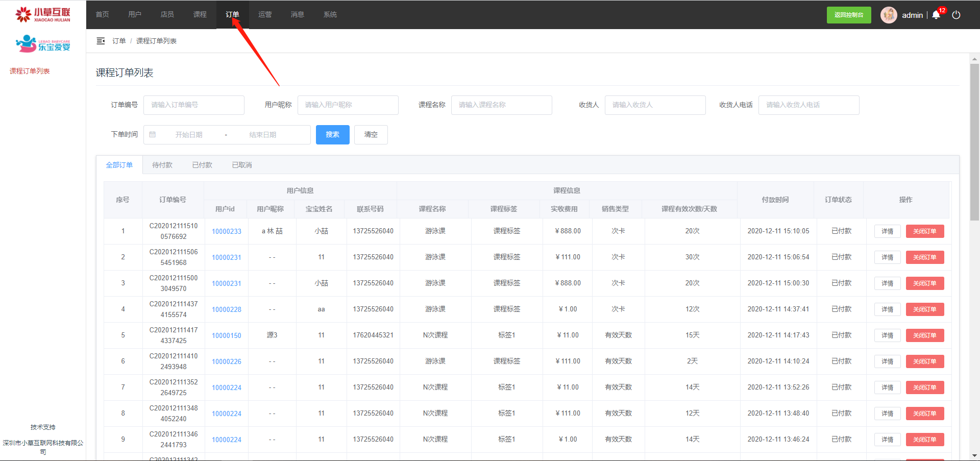Viewport: 980px width, 461px height.
Task: Open the 运营 top menu
Action: 265,14
